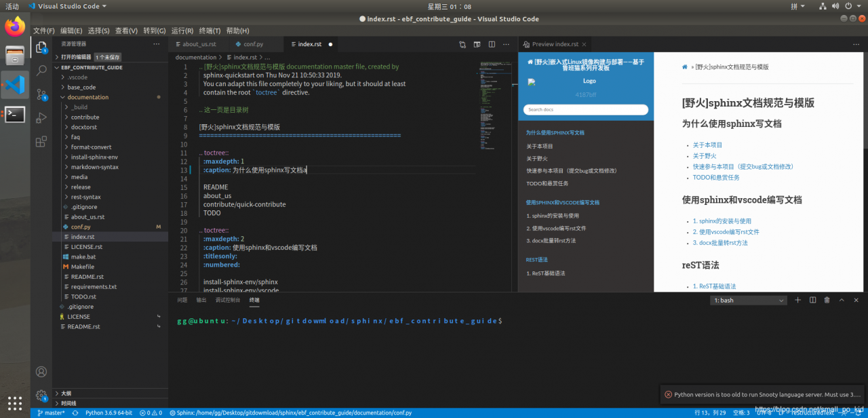The height and width of the screenshot is (418, 868).
Task: Expand the 时间线 timeline section
Action: click(x=110, y=403)
